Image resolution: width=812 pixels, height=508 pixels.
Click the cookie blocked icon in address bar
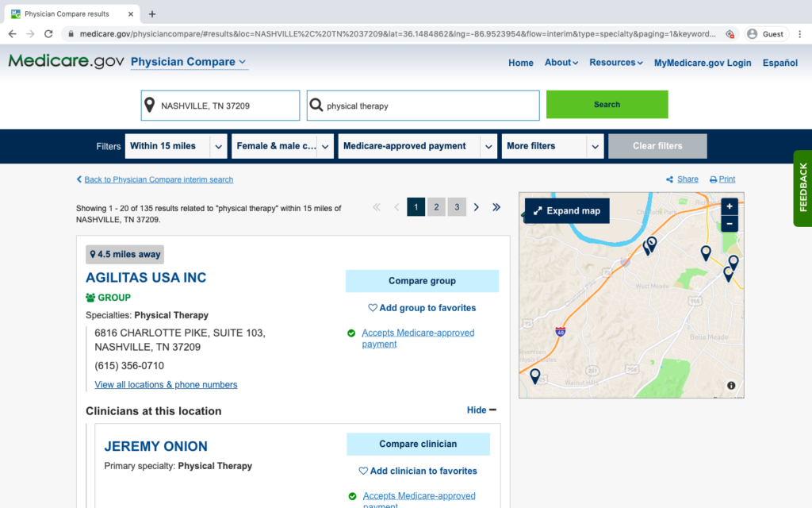[730, 33]
